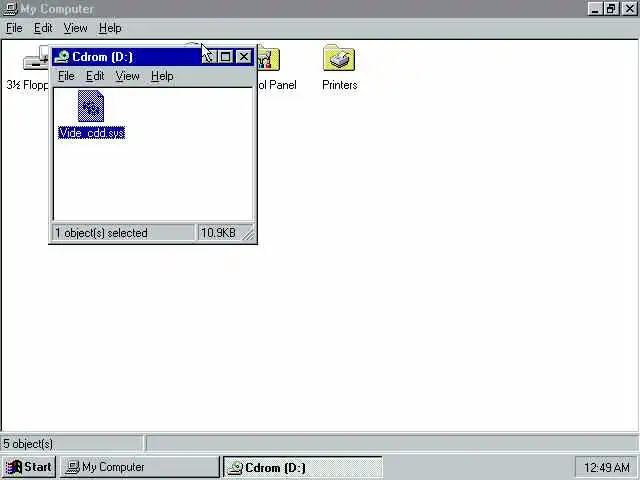Open File menu in My Computer window

pyautogui.click(x=14, y=28)
